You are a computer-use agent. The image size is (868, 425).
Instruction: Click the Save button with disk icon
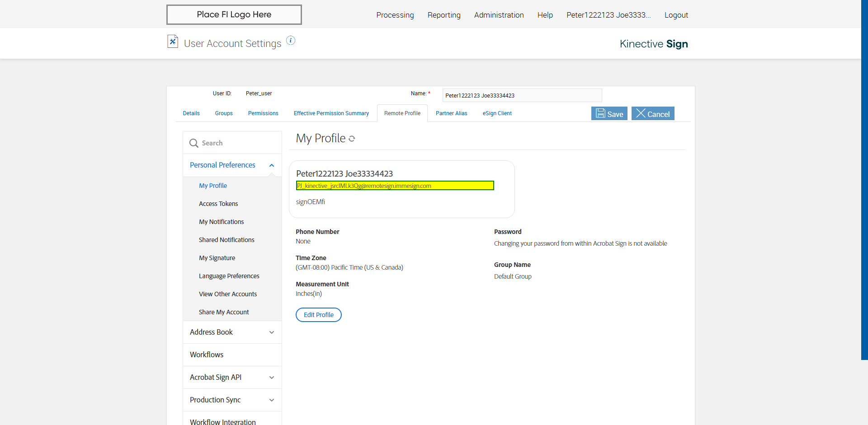pos(609,114)
